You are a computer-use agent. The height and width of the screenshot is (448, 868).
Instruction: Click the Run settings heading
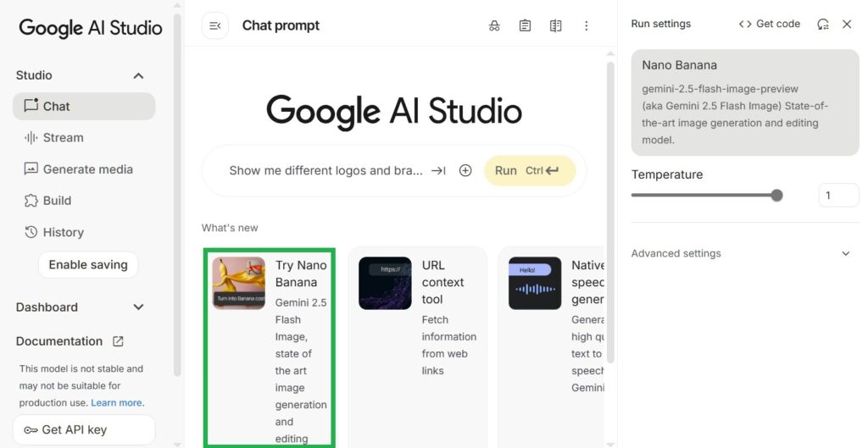coord(661,24)
